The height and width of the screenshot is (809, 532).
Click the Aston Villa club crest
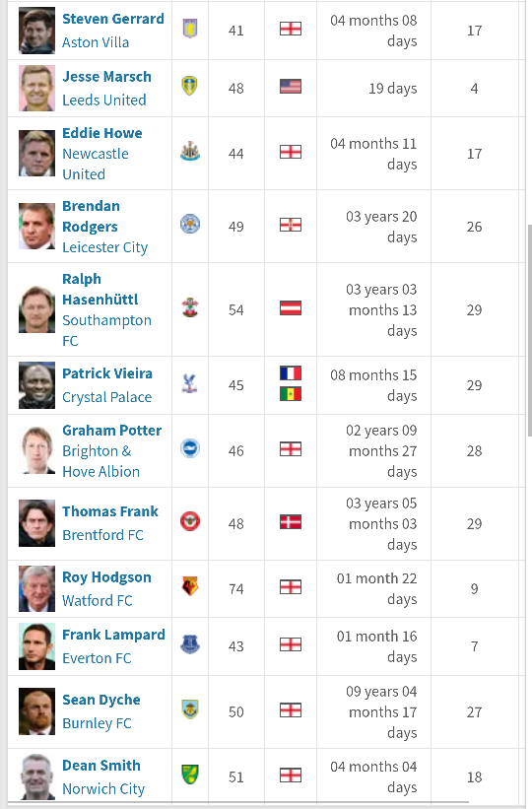coord(190,29)
